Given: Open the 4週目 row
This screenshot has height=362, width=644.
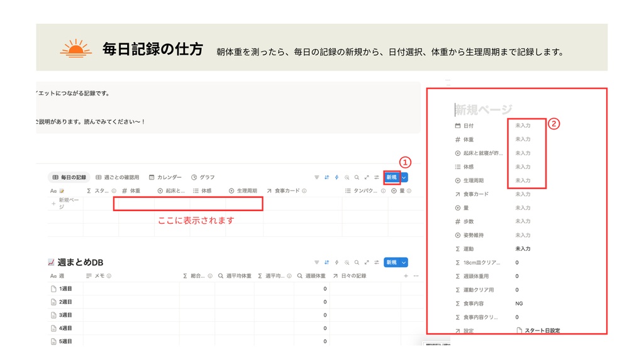Looking at the screenshot, I should [x=65, y=328].
